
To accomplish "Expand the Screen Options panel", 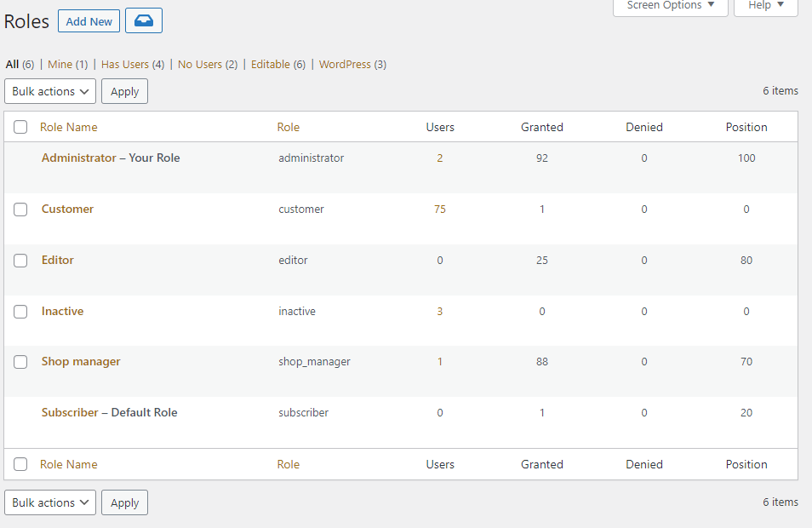I will coord(670,6).
